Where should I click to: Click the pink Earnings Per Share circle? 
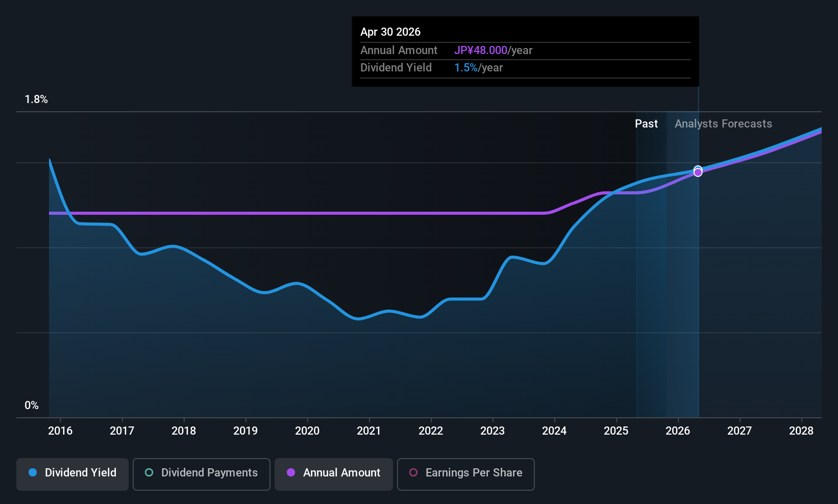(x=413, y=473)
